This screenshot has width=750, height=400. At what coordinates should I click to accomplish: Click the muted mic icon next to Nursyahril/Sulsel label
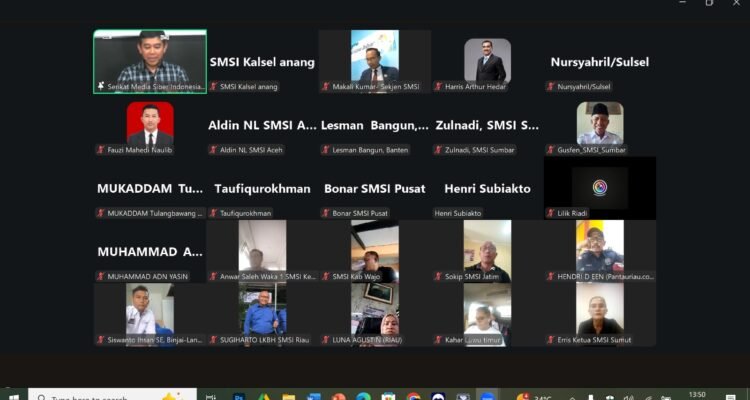pyautogui.click(x=550, y=87)
